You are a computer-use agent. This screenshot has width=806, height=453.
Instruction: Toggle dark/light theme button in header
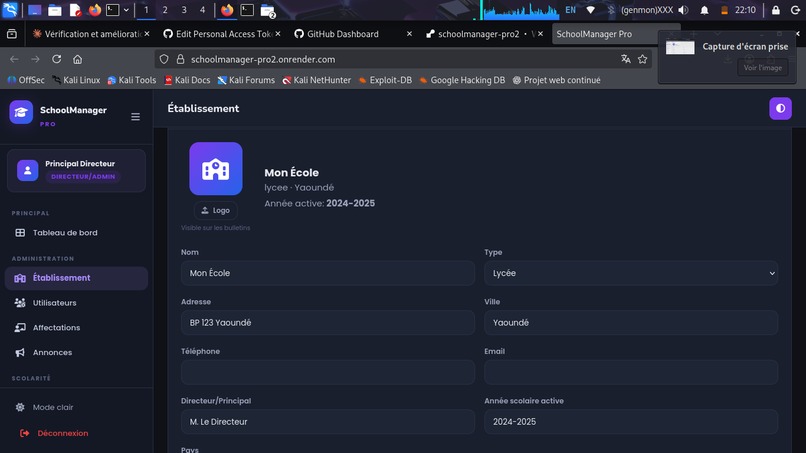click(x=780, y=108)
